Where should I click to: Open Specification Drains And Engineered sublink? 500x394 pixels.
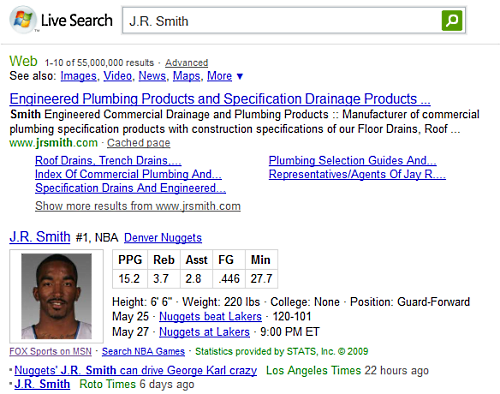(131, 188)
